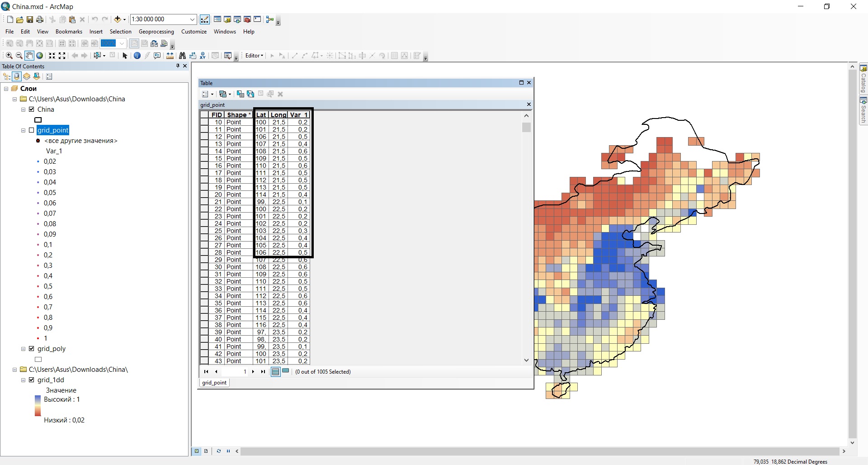
Task: Uncheck the China layer checkbox
Action: 32,109
